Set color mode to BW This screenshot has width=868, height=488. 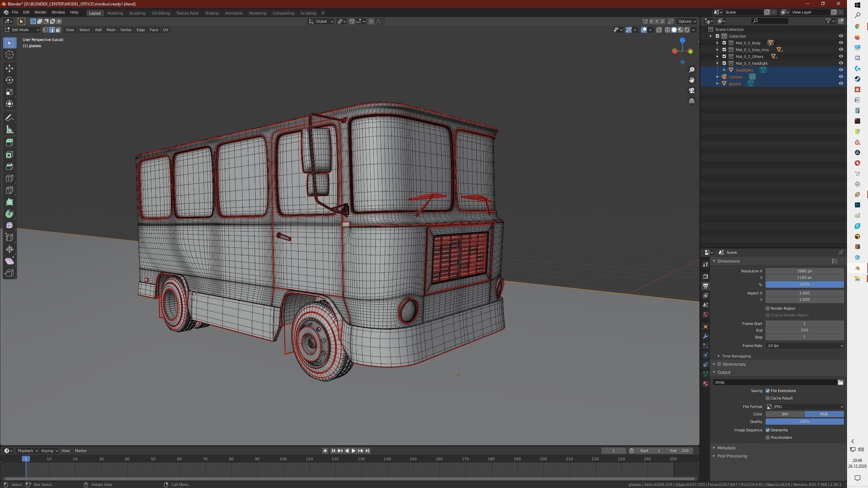pyautogui.click(x=785, y=414)
